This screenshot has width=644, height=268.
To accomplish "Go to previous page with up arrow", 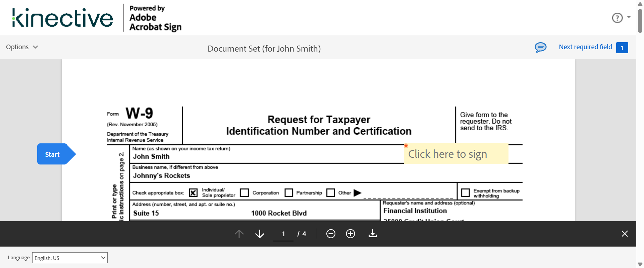I will (239, 234).
